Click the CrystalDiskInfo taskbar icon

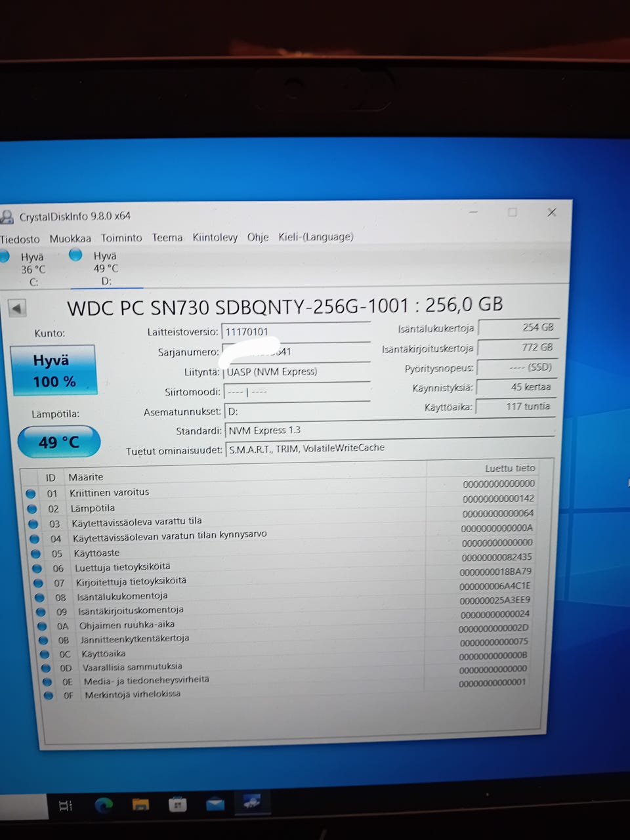(x=251, y=802)
